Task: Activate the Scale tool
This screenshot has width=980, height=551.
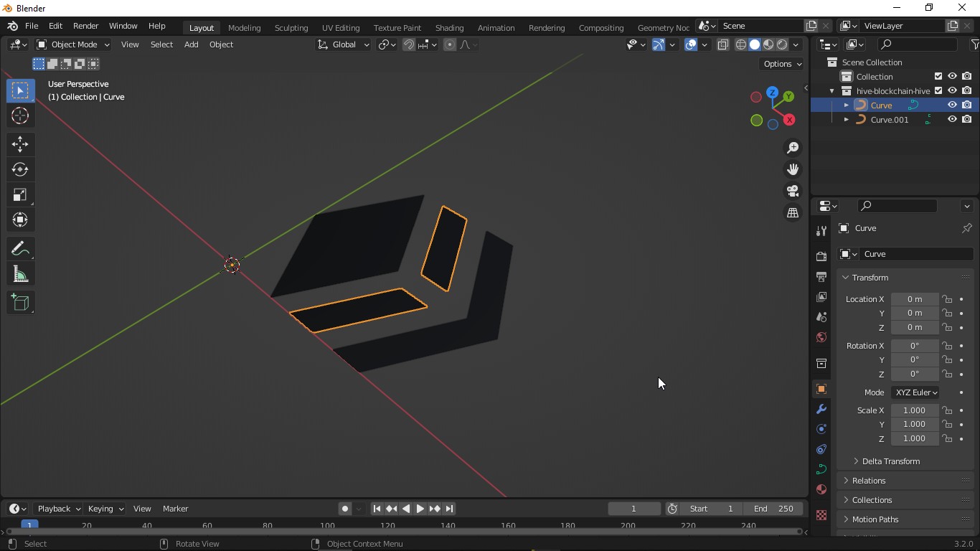Action: pyautogui.click(x=20, y=194)
